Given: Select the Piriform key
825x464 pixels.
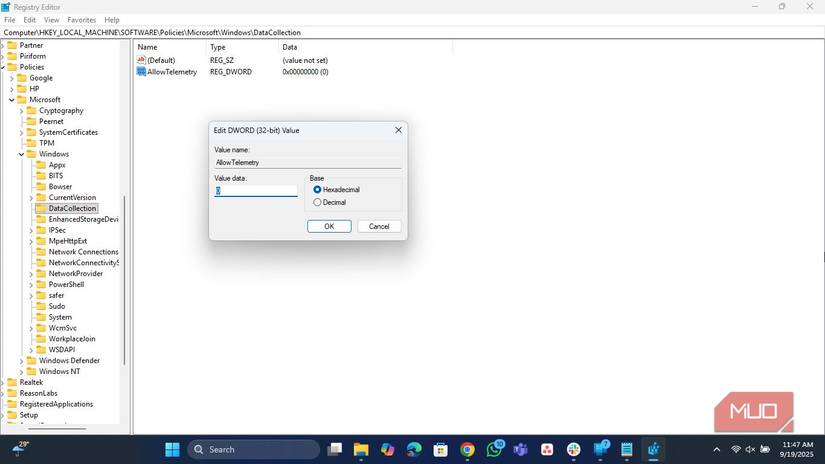Looking at the screenshot, I should pyautogui.click(x=33, y=56).
